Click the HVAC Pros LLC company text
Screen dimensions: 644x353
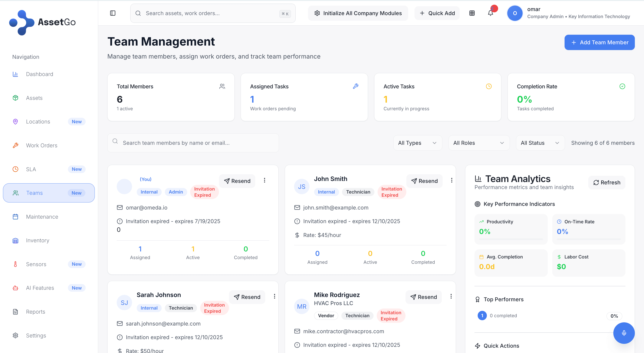coord(333,303)
